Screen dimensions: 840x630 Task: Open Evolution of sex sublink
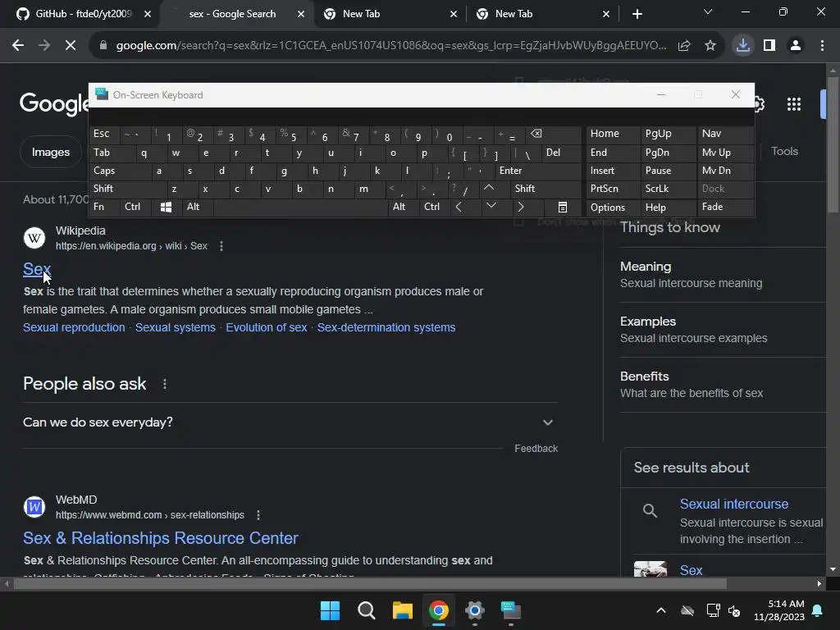pyautogui.click(x=267, y=327)
